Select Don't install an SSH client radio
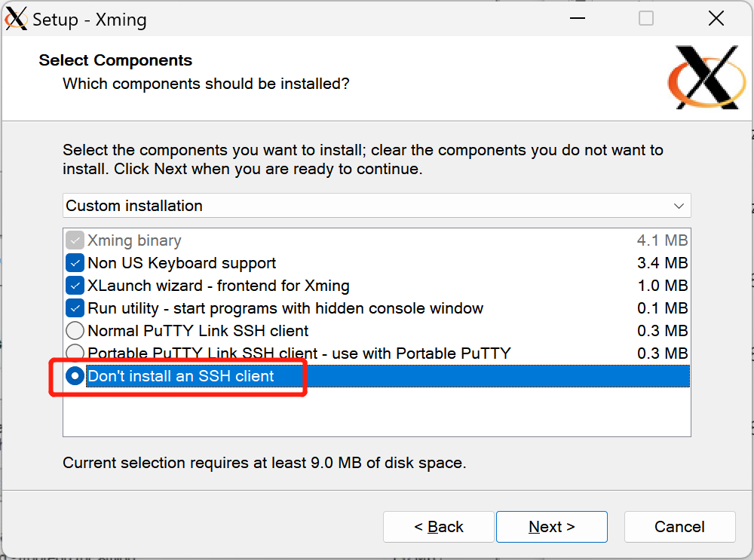754x560 pixels. (x=75, y=376)
